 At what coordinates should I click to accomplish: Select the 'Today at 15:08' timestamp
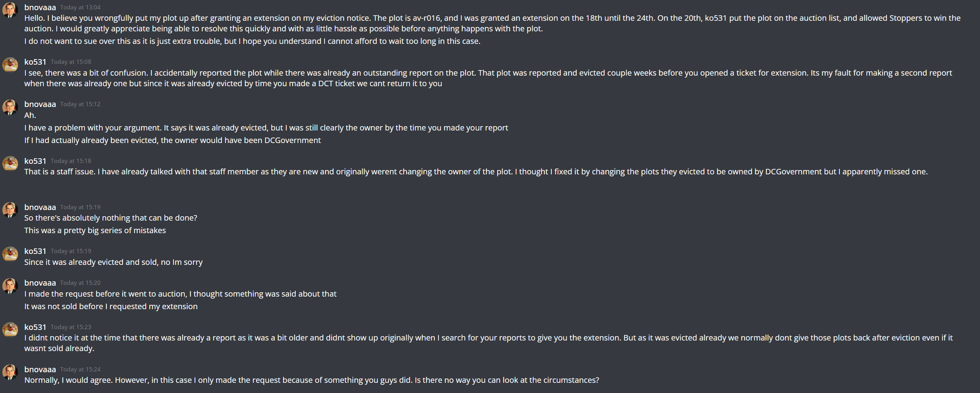(71, 62)
